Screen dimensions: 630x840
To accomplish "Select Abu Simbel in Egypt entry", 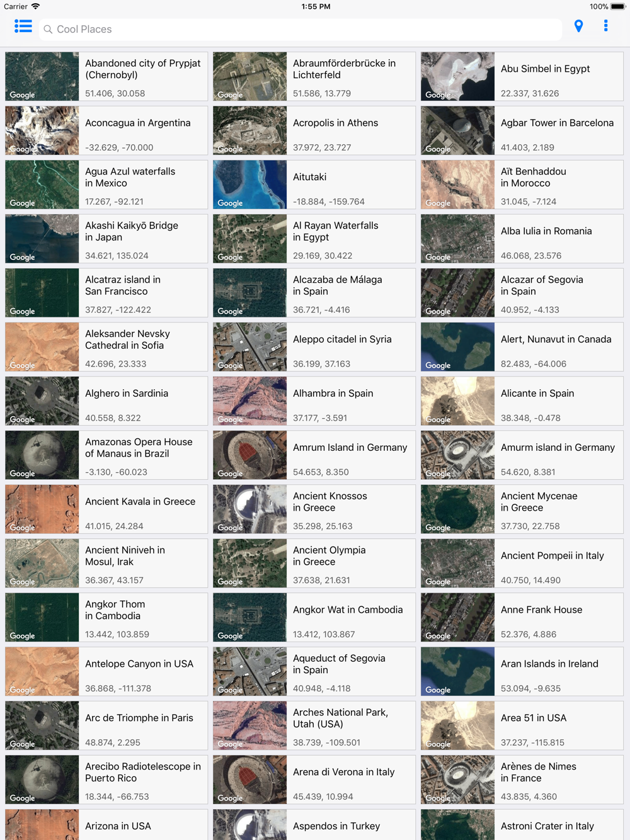I will 522,76.
